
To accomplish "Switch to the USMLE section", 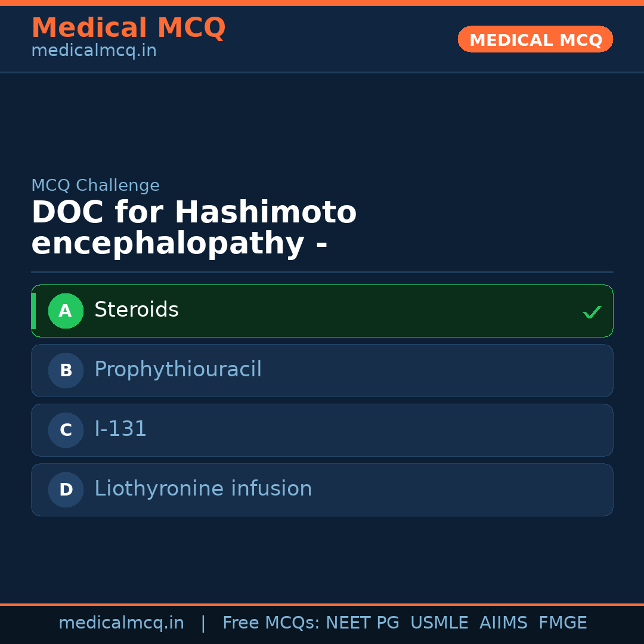I will [x=439, y=623].
